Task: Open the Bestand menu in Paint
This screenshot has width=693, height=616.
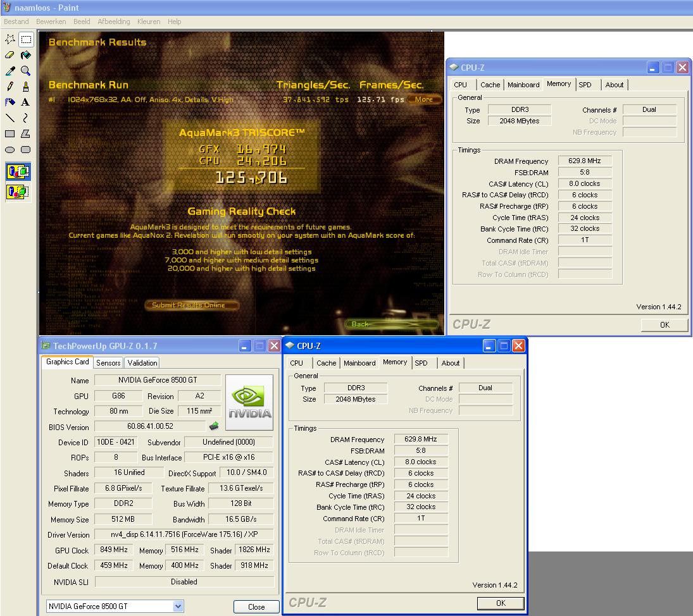Action: point(16,22)
